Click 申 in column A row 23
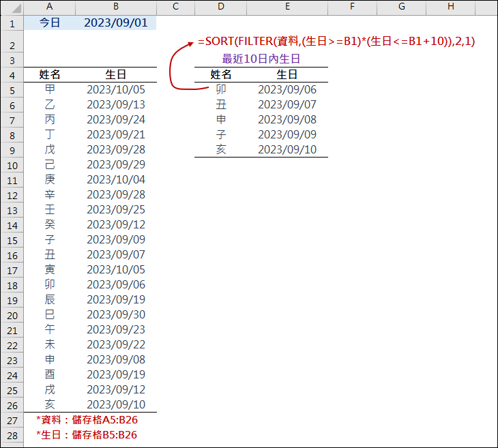Image resolution: width=498 pixels, height=448 pixels. click(50, 359)
